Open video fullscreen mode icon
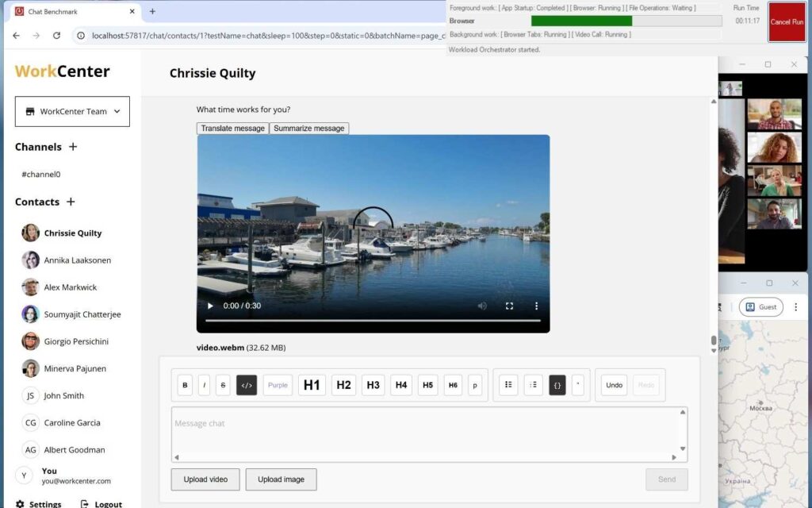Image resolution: width=812 pixels, height=508 pixels. click(509, 306)
